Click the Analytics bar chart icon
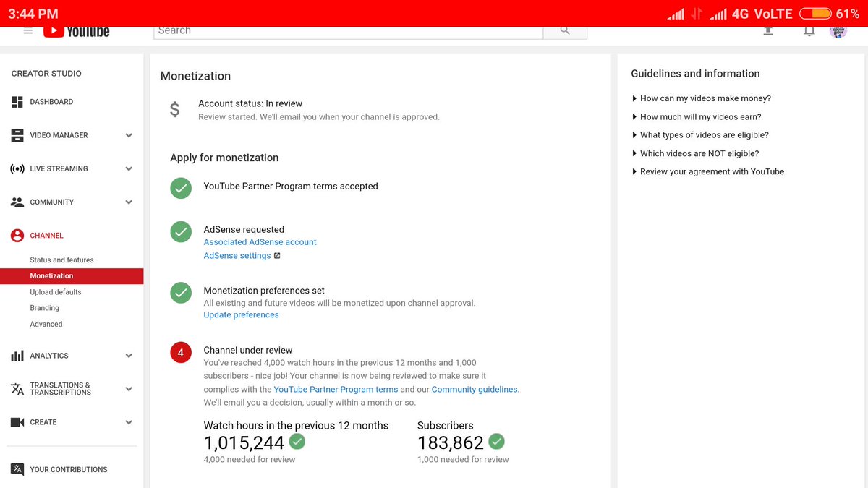868x488 pixels. click(17, 356)
